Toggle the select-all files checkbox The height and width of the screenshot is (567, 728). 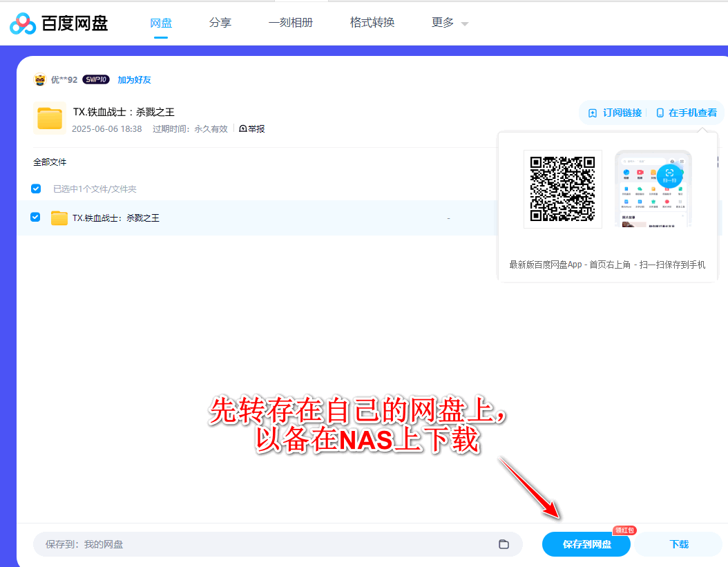pos(36,189)
